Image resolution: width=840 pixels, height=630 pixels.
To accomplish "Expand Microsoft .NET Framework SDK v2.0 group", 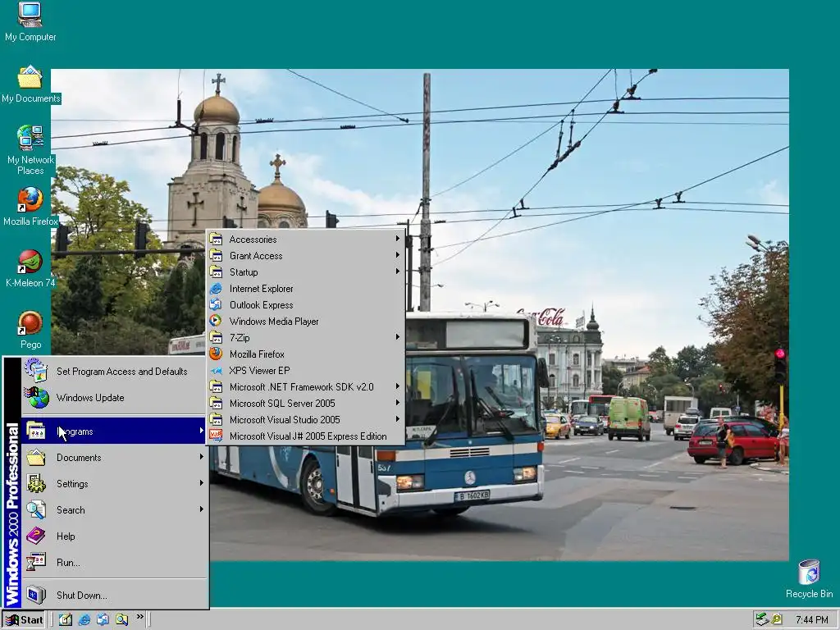I will point(305,387).
